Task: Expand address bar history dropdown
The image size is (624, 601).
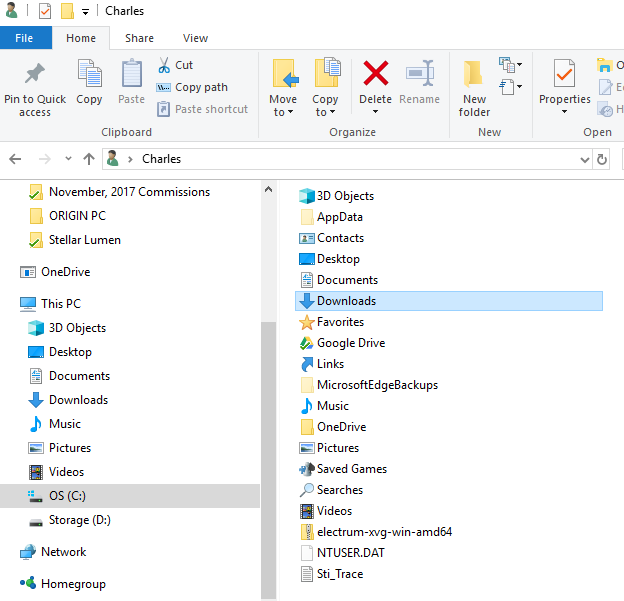Action: pyautogui.click(x=585, y=160)
